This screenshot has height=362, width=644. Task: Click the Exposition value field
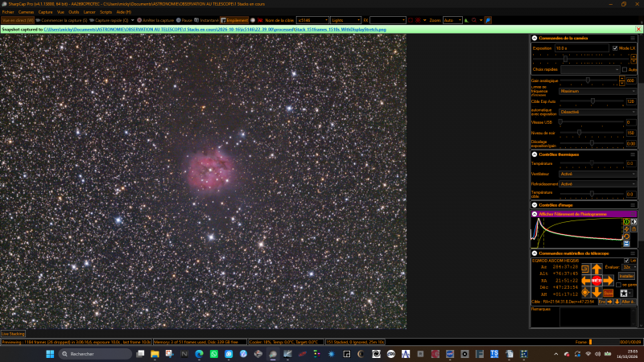[x=581, y=48]
